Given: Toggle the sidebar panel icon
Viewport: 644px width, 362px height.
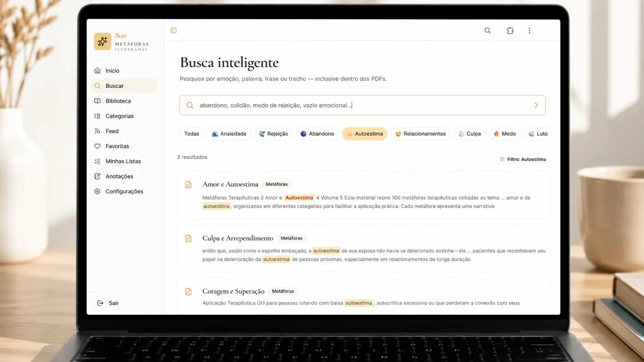Looking at the screenshot, I should click(x=173, y=30).
